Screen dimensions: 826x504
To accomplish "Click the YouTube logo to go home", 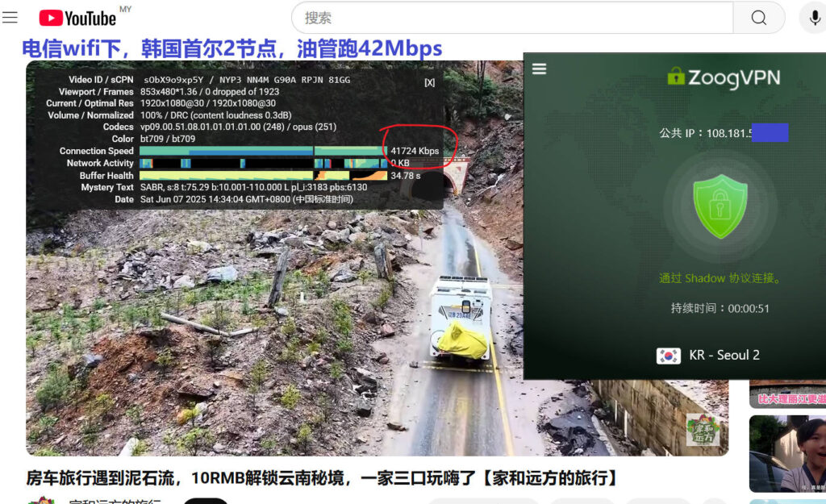I will coord(77,18).
